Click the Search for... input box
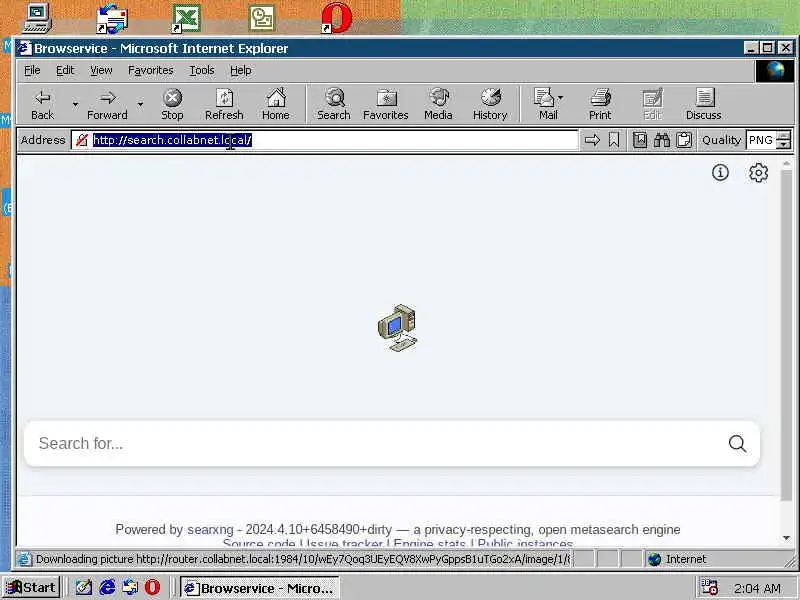Image resolution: width=800 pixels, height=600 pixels. (378, 443)
